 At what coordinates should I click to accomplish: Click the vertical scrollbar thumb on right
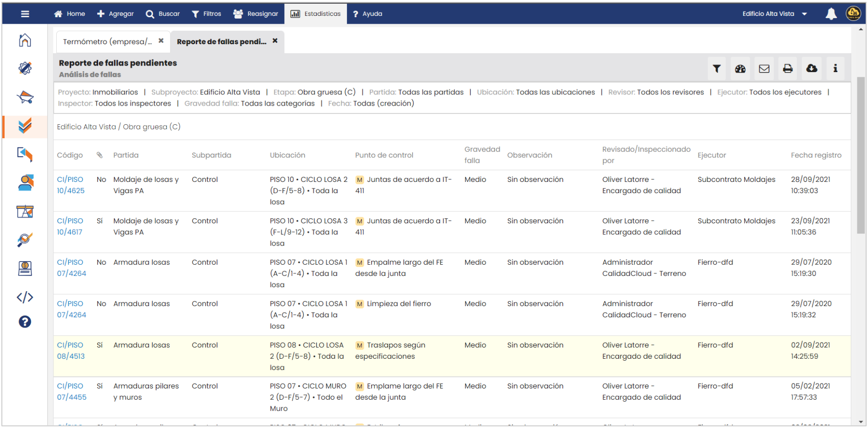click(x=861, y=154)
